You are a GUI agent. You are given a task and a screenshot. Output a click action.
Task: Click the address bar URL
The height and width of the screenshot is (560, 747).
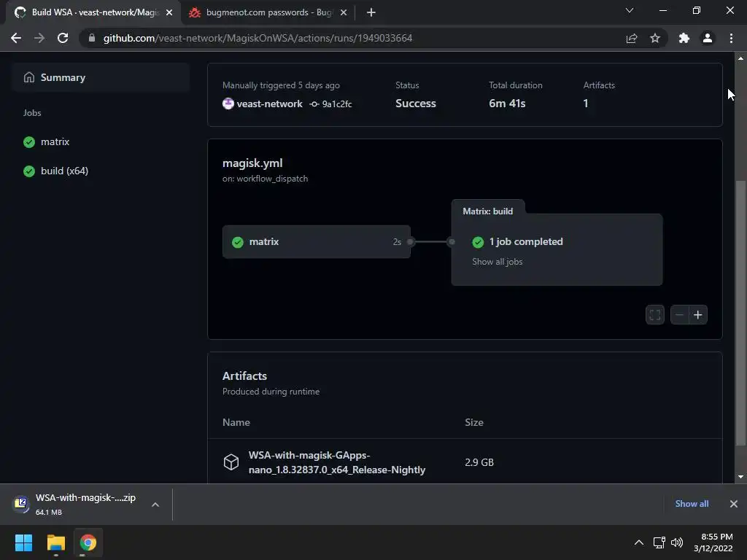pos(258,38)
